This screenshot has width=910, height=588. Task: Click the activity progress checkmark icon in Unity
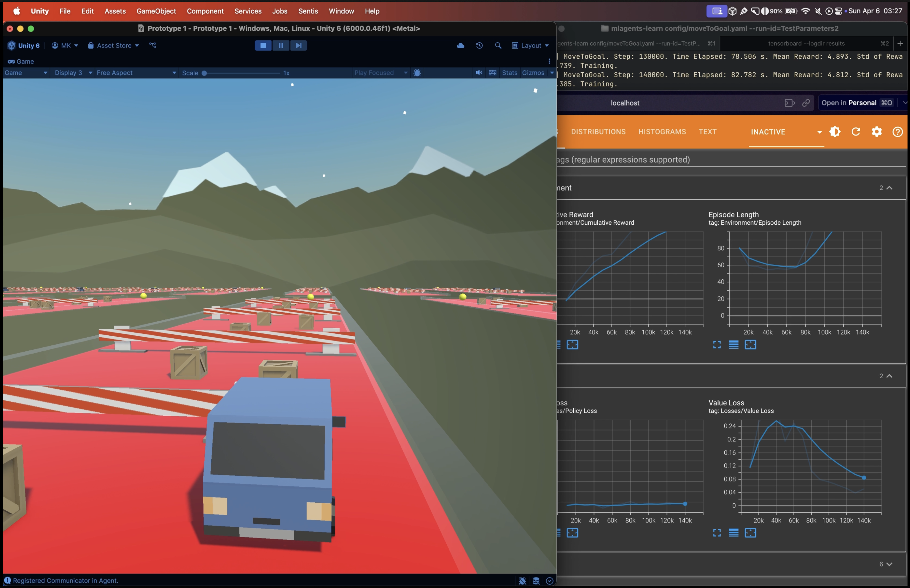(x=549, y=581)
